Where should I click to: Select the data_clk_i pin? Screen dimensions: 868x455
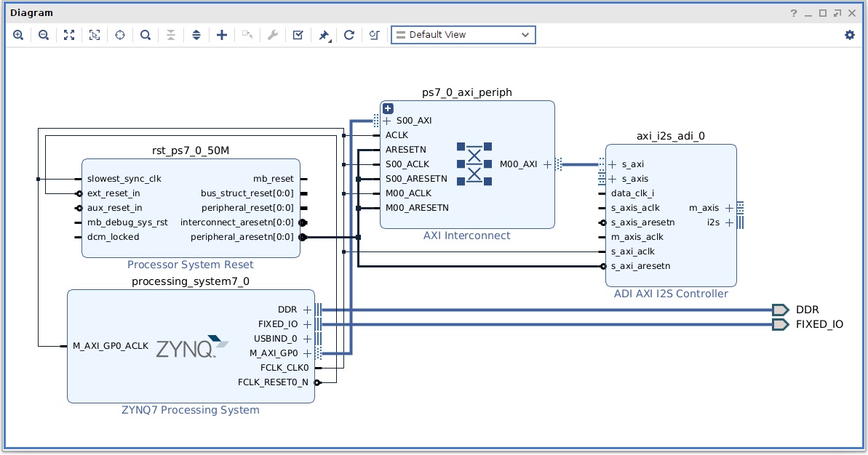632,193
